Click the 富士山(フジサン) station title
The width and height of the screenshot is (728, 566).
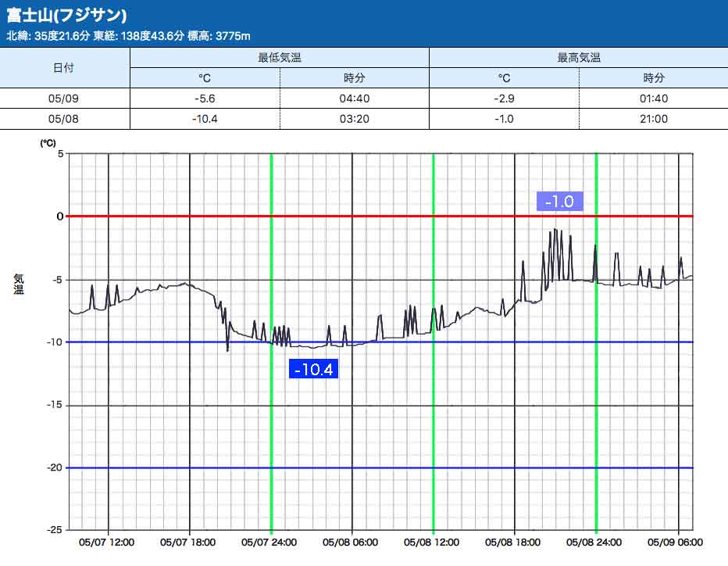pyautogui.click(x=66, y=15)
